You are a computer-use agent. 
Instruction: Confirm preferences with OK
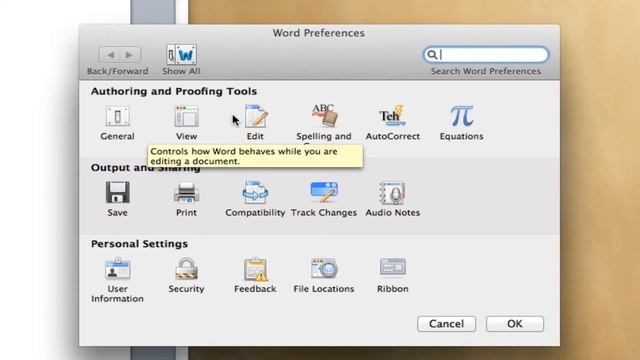tap(515, 324)
